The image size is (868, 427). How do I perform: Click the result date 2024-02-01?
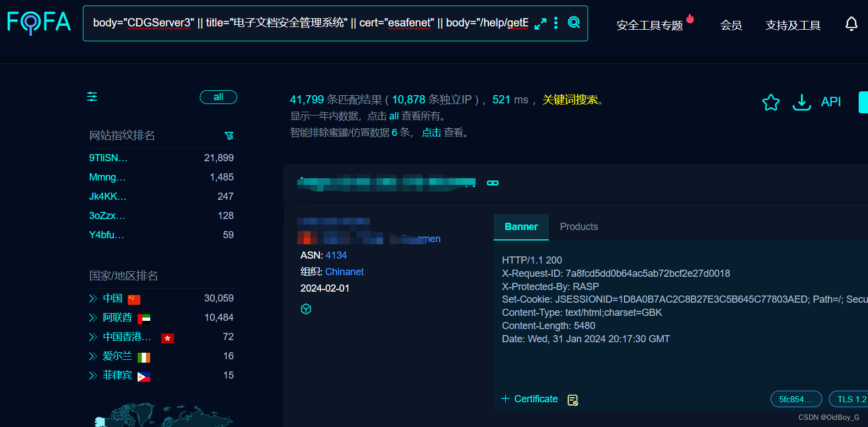point(325,288)
